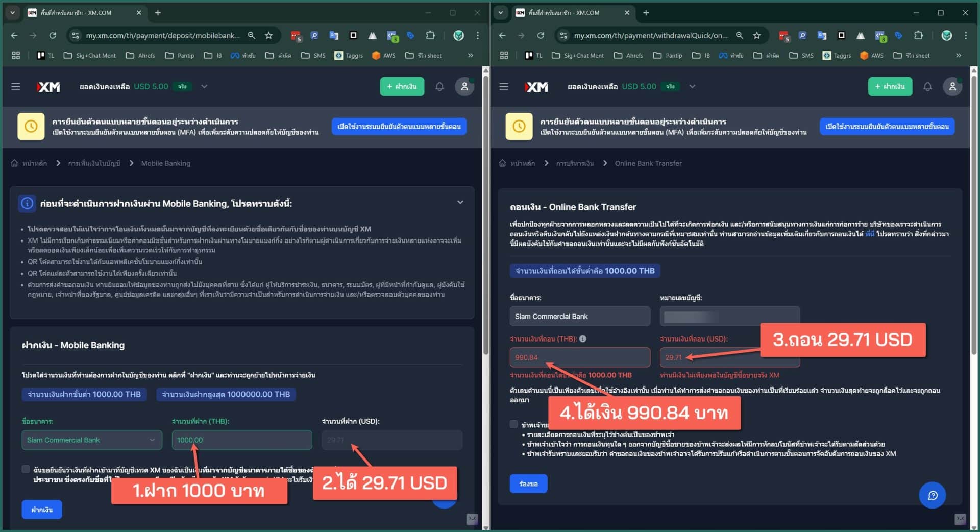Click Mobile Banking breadcrumb in left window
Viewport: 980px width, 532px height.
click(x=166, y=163)
